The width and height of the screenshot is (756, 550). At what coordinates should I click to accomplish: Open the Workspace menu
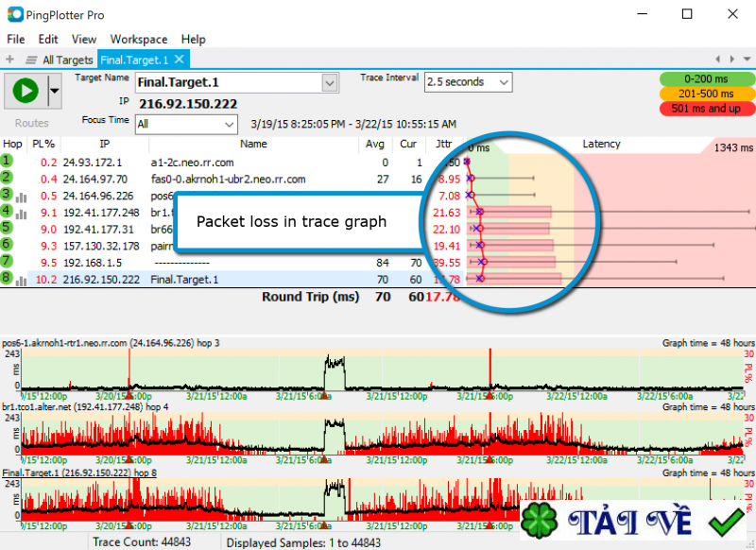pos(138,40)
